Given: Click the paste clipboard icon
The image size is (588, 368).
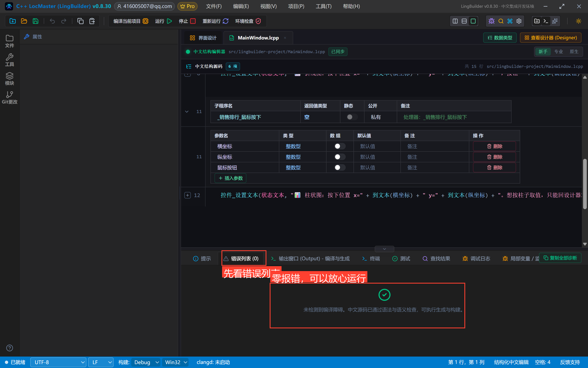Looking at the screenshot, I should tap(92, 21).
